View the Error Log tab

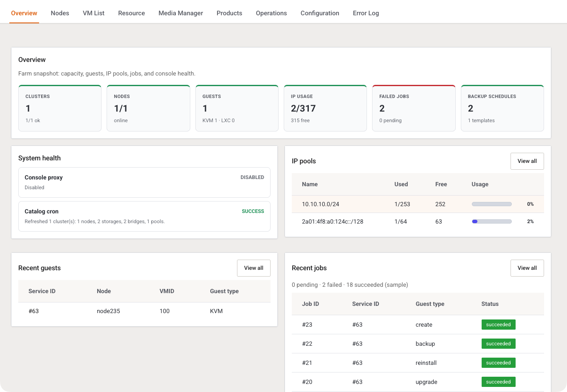click(x=366, y=13)
